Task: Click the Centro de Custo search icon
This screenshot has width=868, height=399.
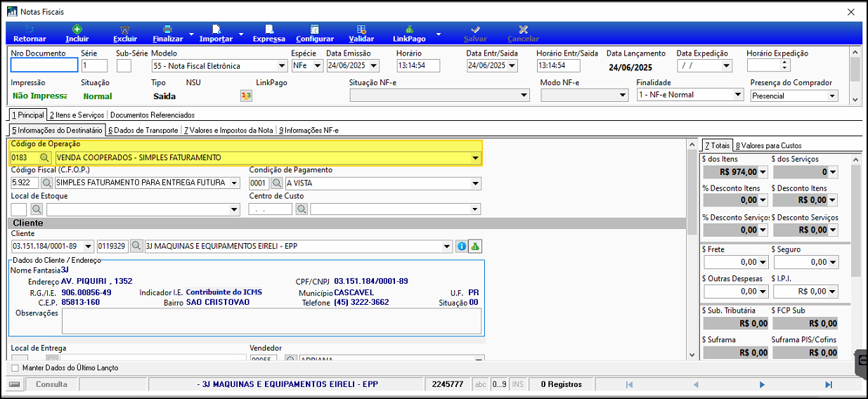Action: point(302,209)
